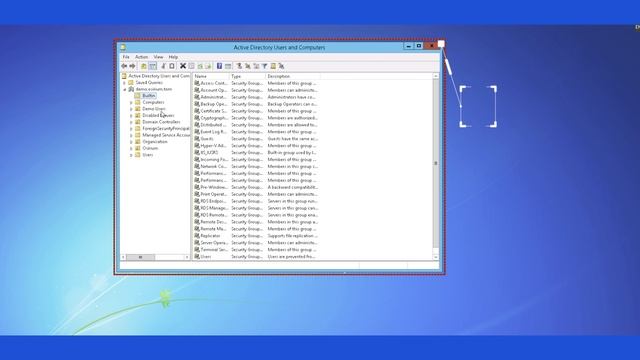Click the funnel Filter Options icon

click(264, 66)
